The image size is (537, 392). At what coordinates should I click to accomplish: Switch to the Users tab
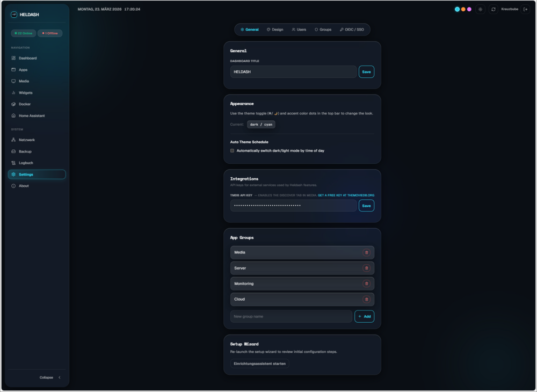click(x=299, y=30)
